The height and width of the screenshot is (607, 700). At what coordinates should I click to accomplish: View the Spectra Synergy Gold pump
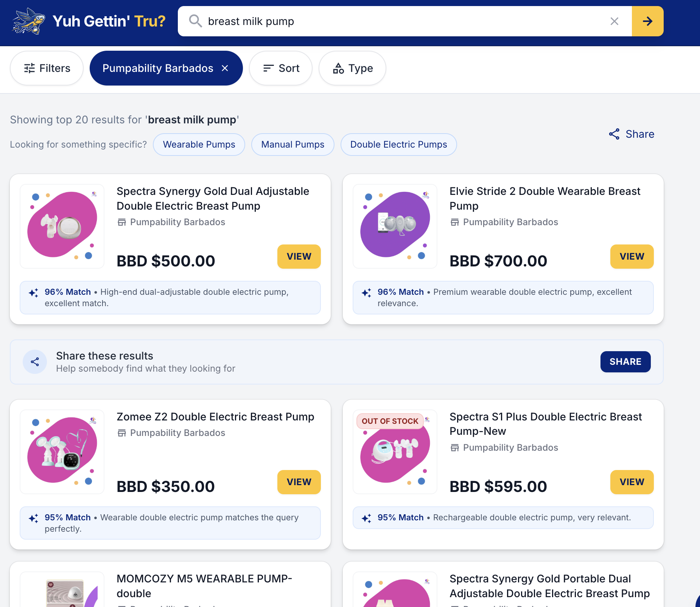(299, 257)
